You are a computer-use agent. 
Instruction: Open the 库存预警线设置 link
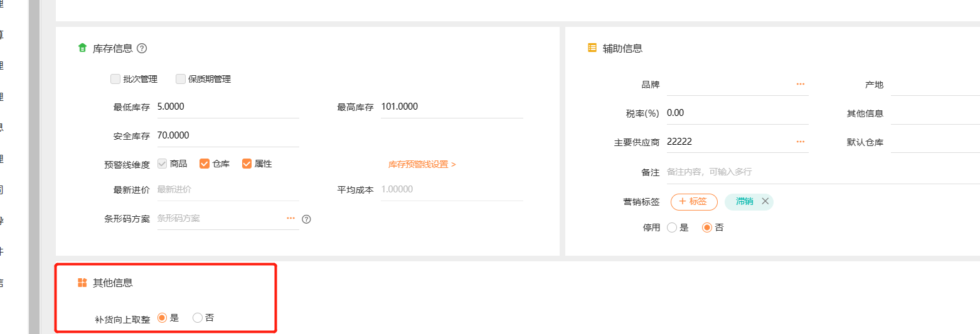[x=422, y=164]
